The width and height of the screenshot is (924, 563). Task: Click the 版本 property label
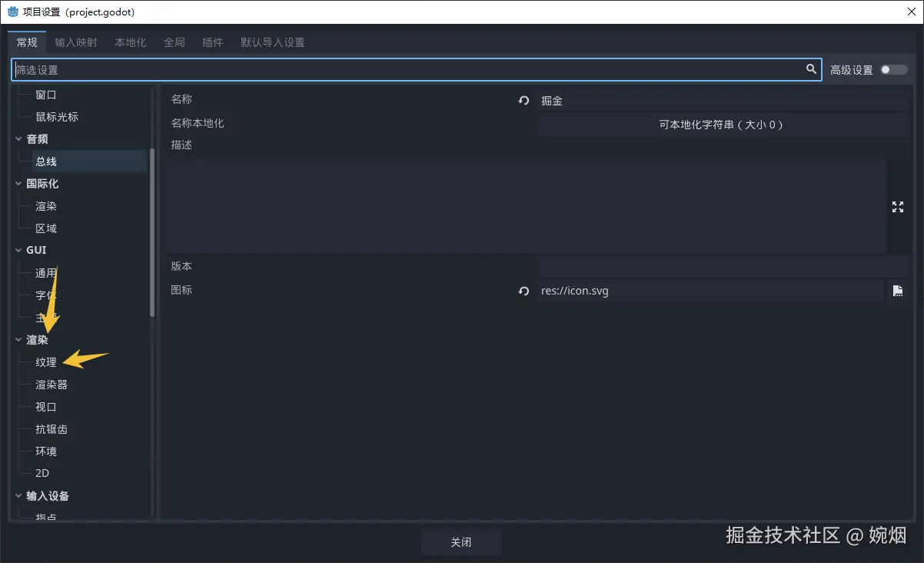click(181, 266)
